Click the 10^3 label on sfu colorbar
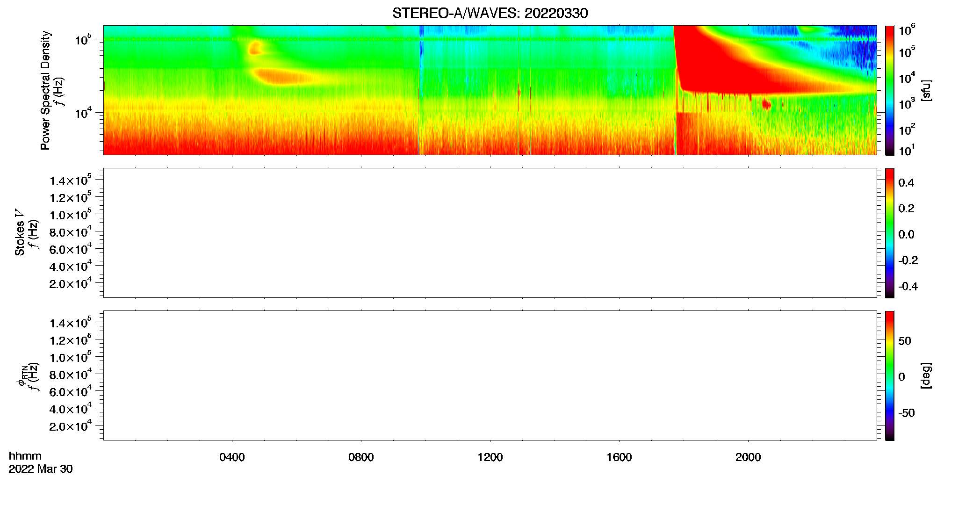This screenshot has height=505, width=980. (x=907, y=104)
